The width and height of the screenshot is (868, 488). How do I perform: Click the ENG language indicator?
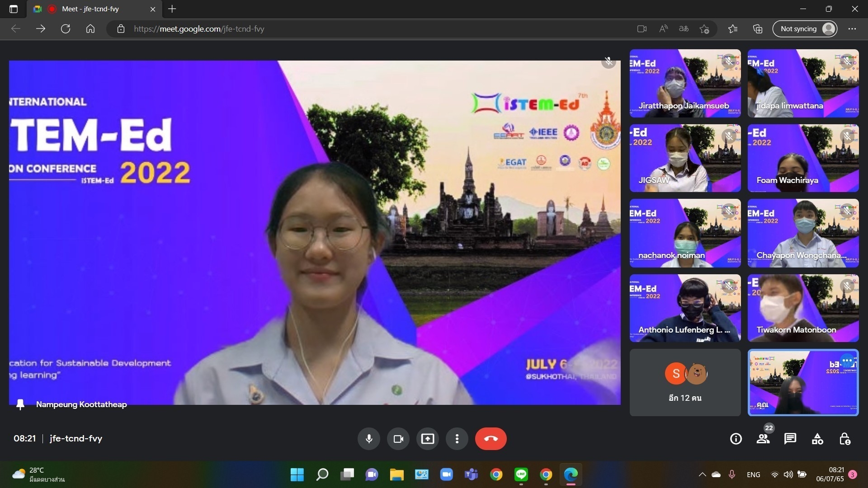[754, 474]
